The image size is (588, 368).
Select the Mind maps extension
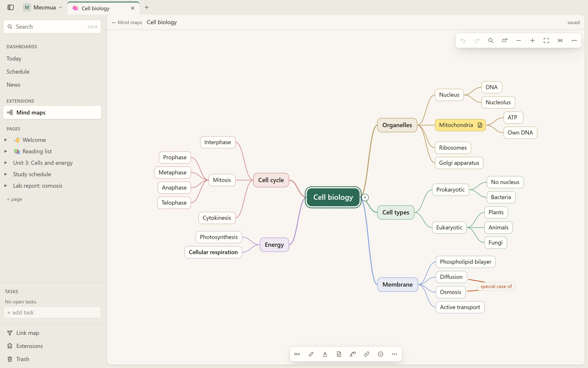[x=52, y=112]
